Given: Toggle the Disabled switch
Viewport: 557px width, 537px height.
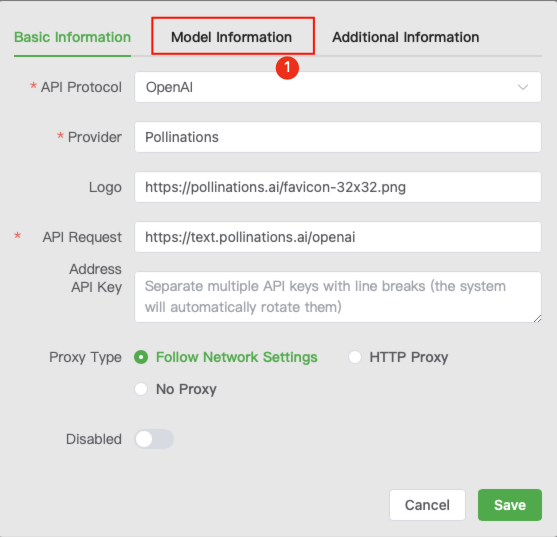Looking at the screenshot, I should click(154, 439).
